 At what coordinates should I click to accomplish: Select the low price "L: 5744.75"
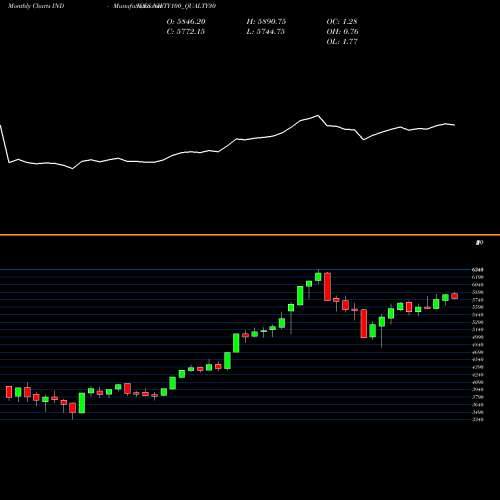click(x=266, y=32)
